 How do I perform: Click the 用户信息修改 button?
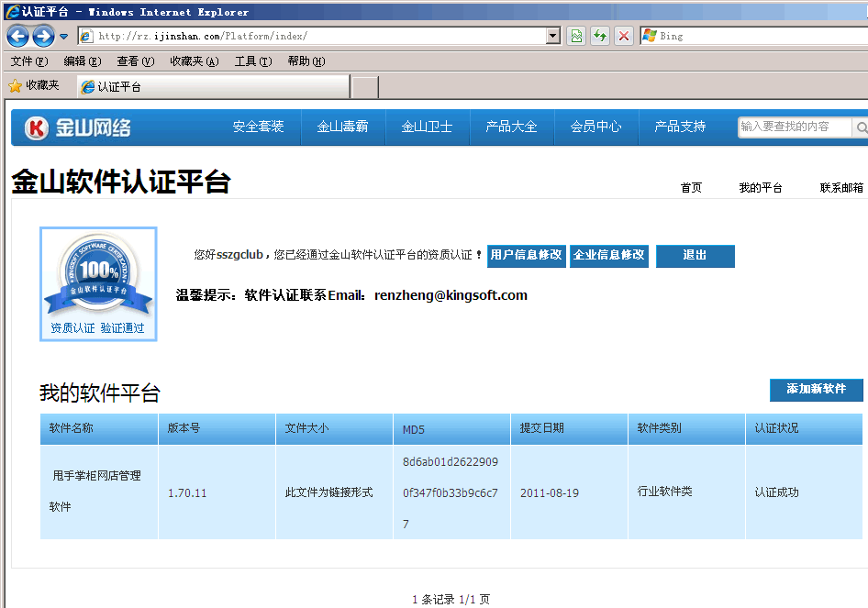pos(526,256)
